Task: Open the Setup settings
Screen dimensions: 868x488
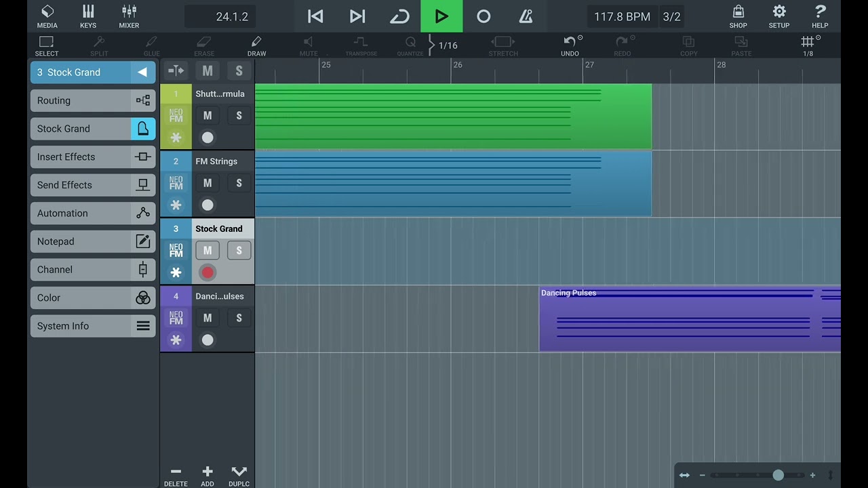Action: point(779,16)
